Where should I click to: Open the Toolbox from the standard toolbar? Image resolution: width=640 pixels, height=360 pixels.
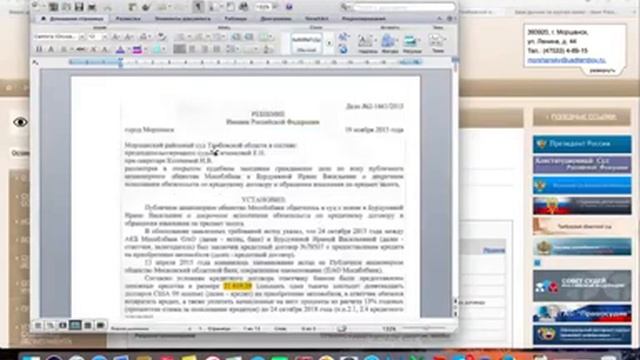[x=231, y=7]
